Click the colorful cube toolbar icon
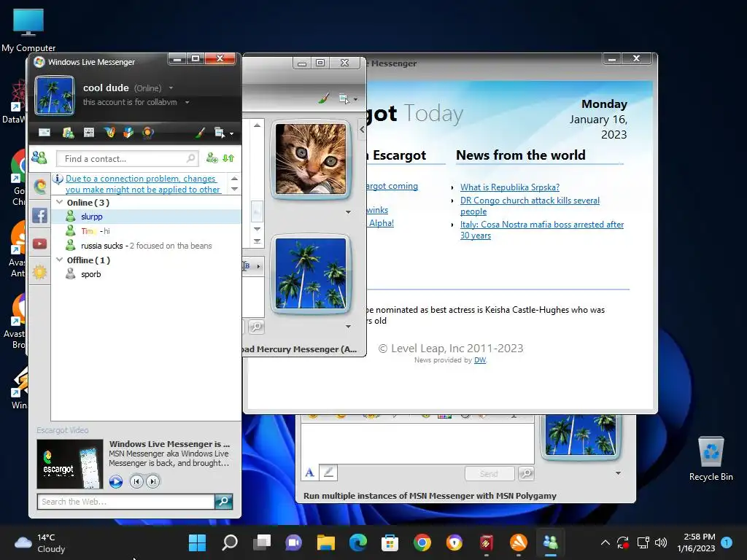Screen dimensions: 747x560 [x=128, y=133]
